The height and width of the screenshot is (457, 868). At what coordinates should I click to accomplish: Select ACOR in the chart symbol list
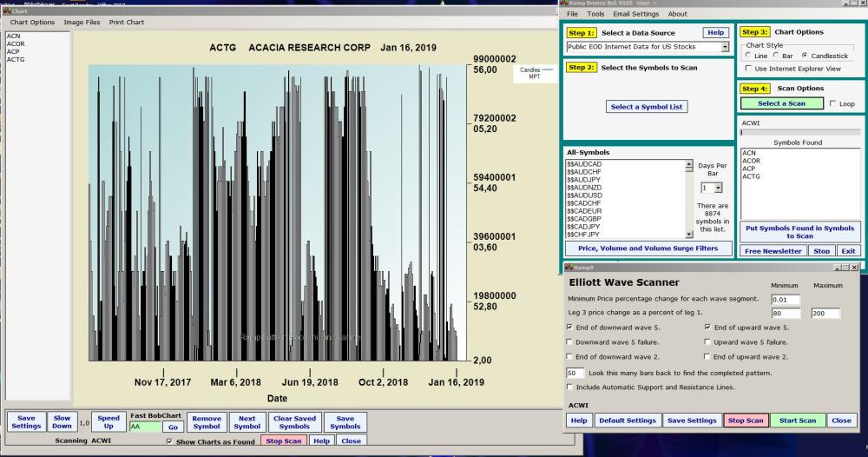16,43
